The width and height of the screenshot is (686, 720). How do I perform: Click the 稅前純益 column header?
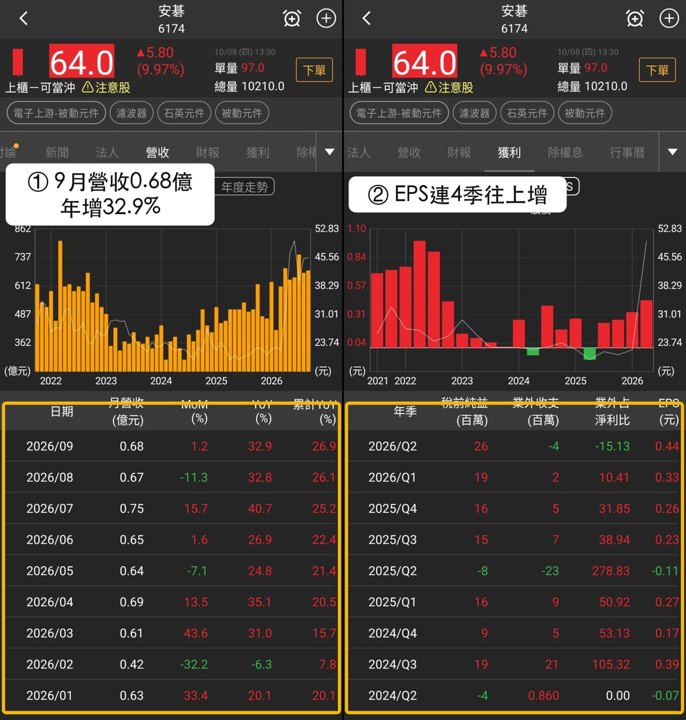(x=465, y=411)
